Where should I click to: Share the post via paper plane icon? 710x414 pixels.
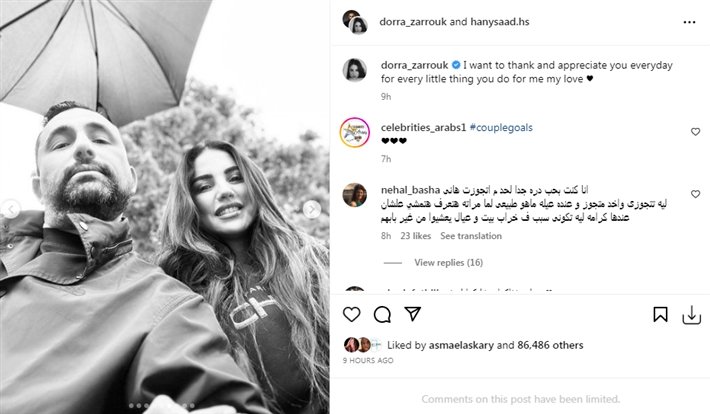click(413, 314)
